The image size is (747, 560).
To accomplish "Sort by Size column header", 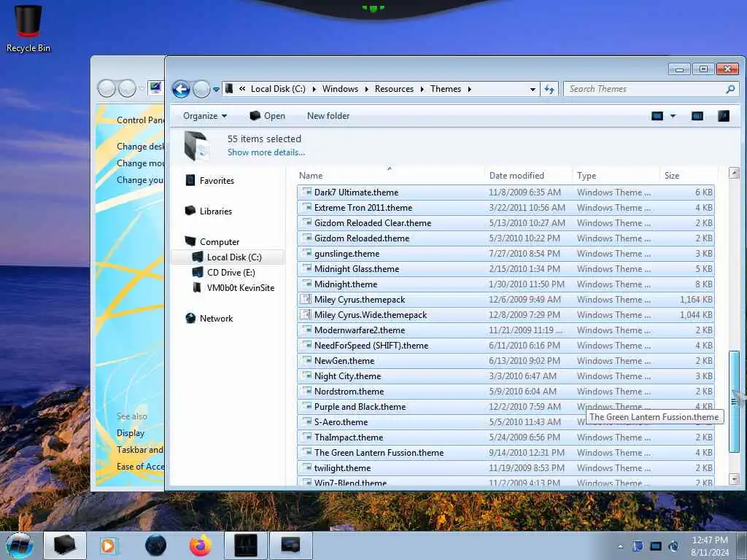I will click(689, 176).
